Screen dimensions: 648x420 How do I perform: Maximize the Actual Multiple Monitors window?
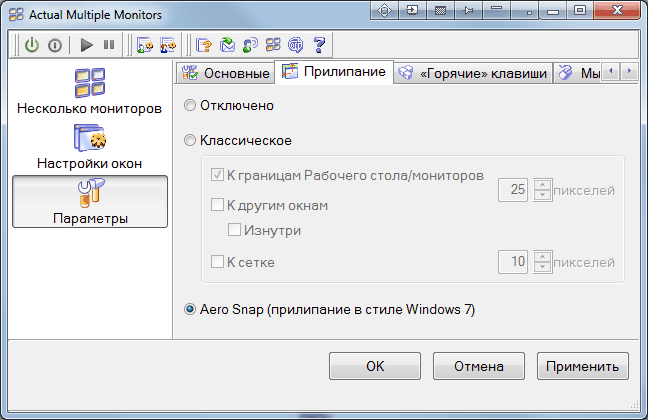point(580,10)
